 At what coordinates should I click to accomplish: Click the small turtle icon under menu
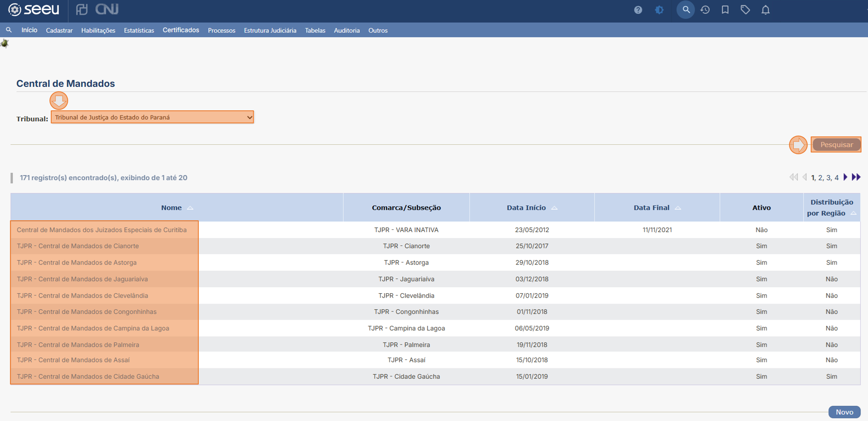pos(5,43)
